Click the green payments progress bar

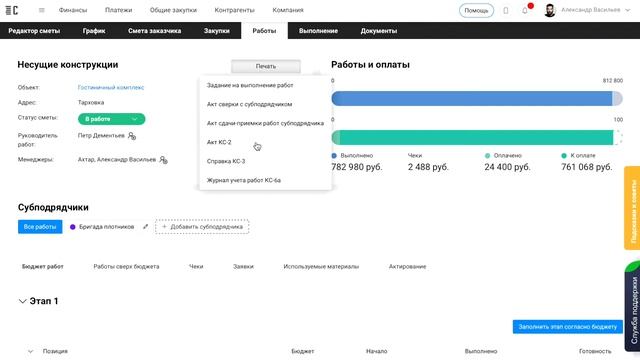(x=477, y=138)
